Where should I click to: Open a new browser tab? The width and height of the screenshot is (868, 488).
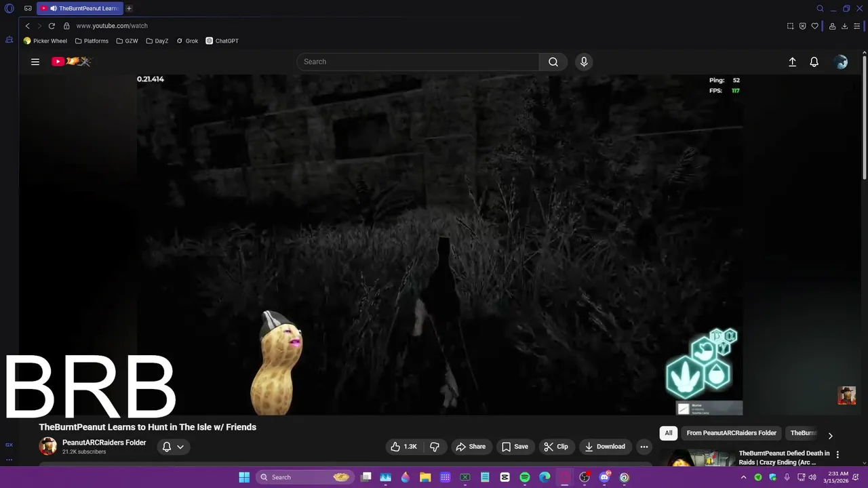pyautogui.click(x=129, y=9)
